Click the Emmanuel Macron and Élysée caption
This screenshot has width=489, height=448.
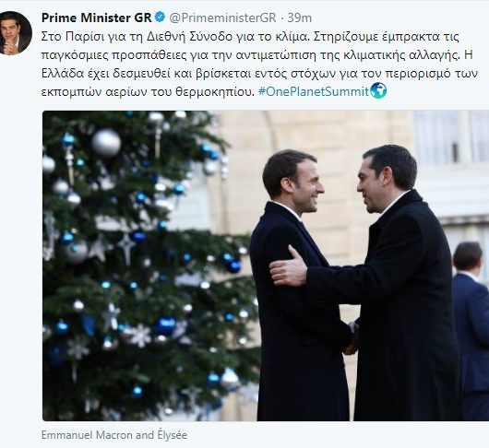(114, 435)
